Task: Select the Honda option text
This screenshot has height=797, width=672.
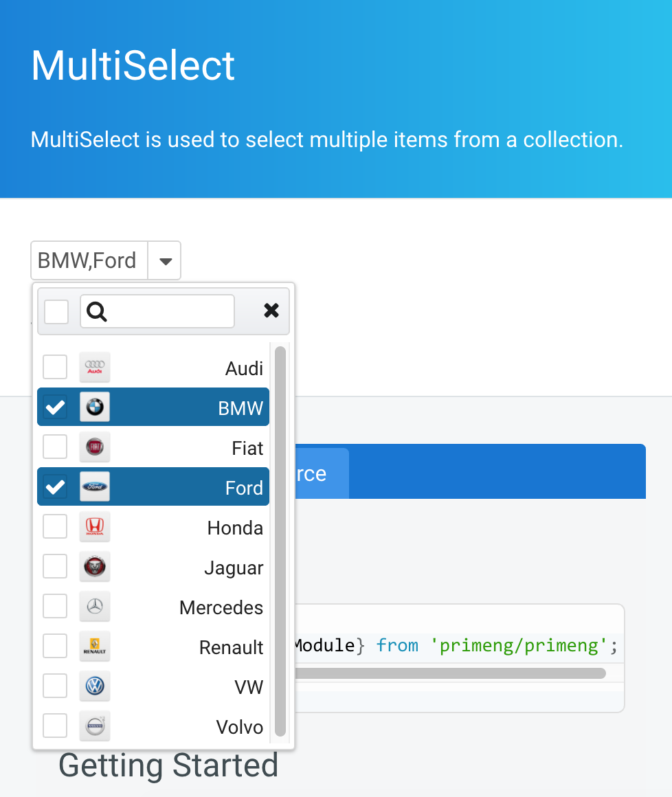Action: click(236, 528)
